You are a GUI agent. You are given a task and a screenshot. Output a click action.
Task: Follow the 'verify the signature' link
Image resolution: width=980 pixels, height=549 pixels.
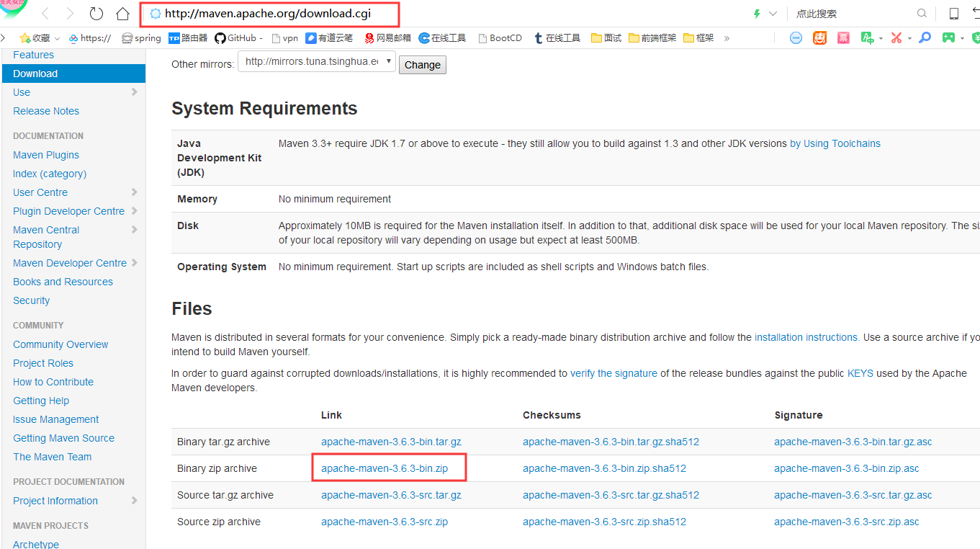(x=613, y=373)
